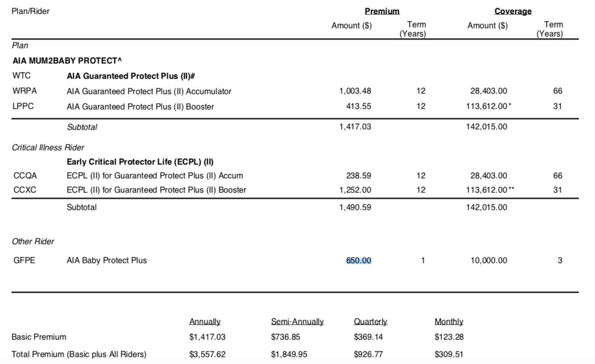
Task: Click the $3,557.62 total annual premium
Action: point(207,354)
